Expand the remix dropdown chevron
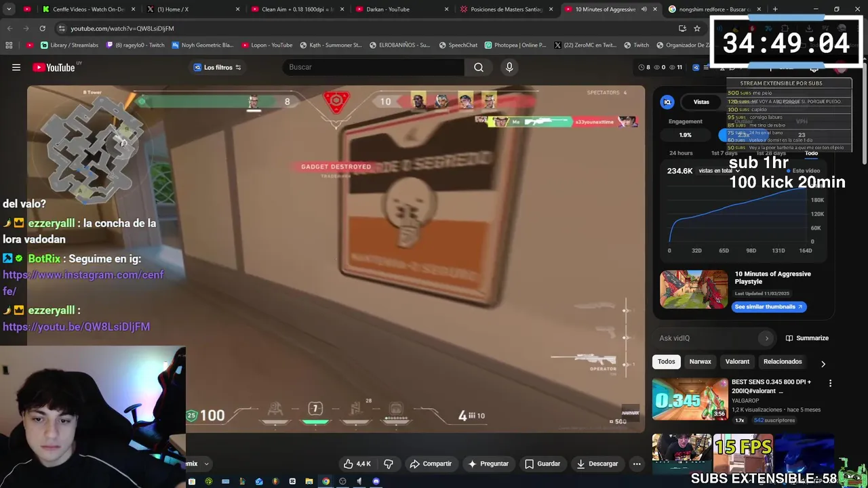Viewport: 868px width, 488px height. click(x=206, y=464)
